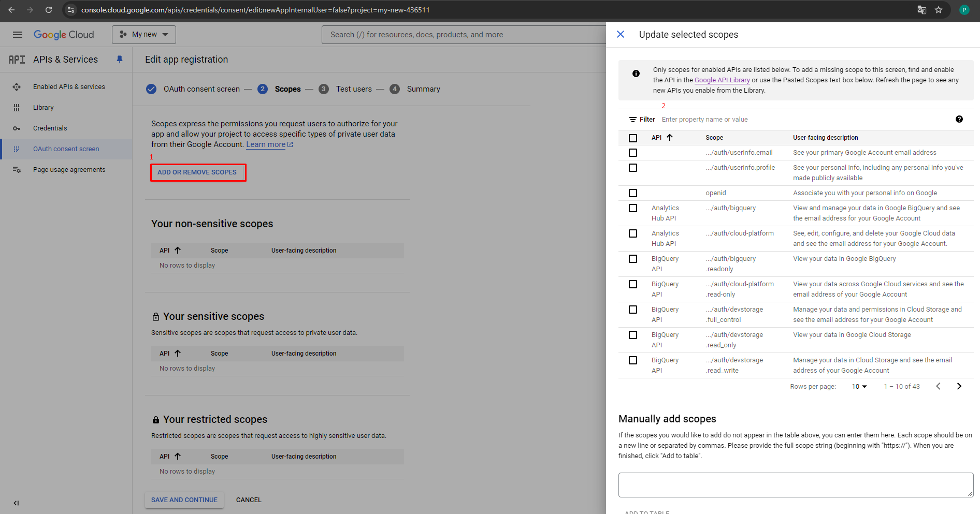Bookmark this page with star icon
Screen dimensions: 980x514
click(939, 10)
